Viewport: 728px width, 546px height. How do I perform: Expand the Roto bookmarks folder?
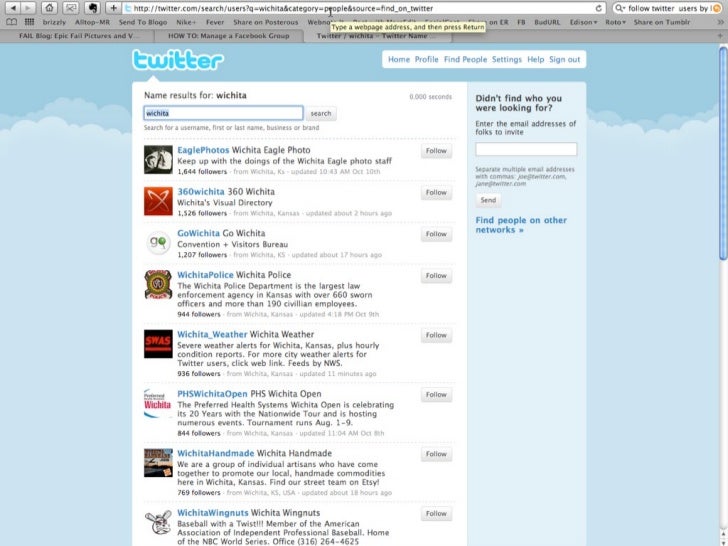click(615, 22)
